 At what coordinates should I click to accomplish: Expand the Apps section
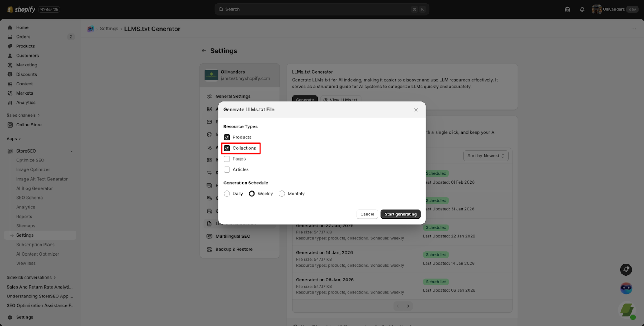(14, 139)
